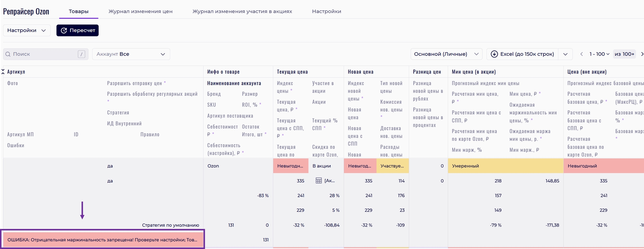
Task: Click into the Поиск search field
Action: [43, 54]
